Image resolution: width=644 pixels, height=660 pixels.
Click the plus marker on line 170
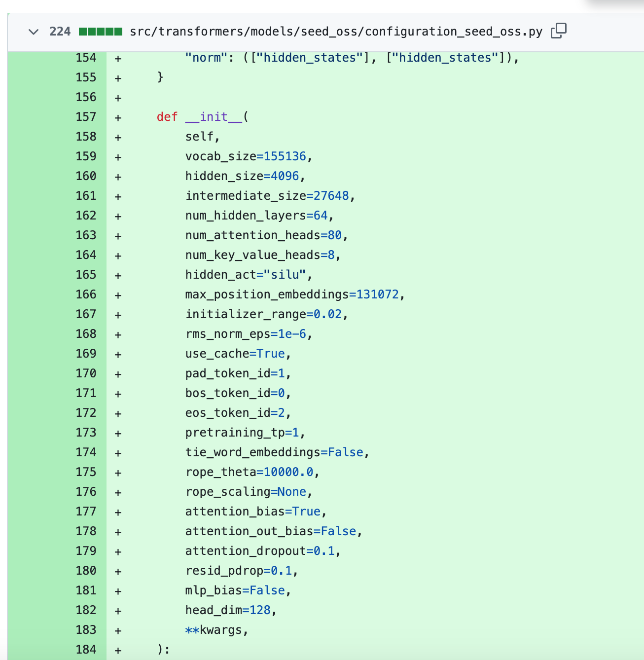118,374
